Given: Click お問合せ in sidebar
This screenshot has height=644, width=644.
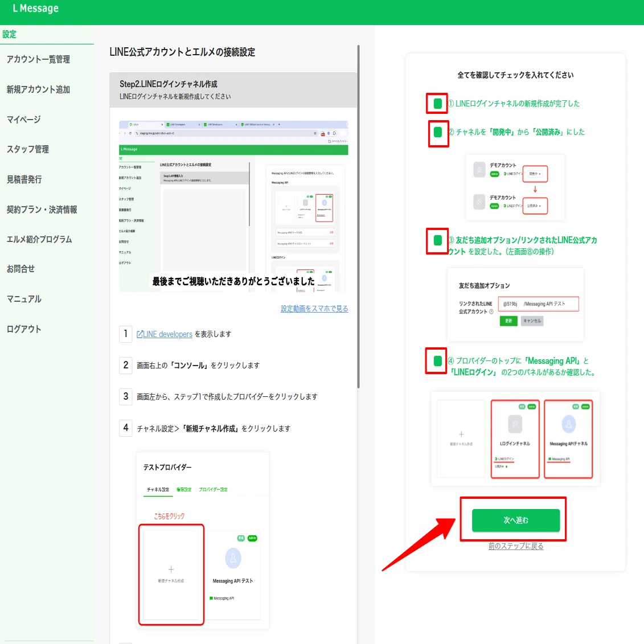Looking at the screenshot, I should (20, 269).
